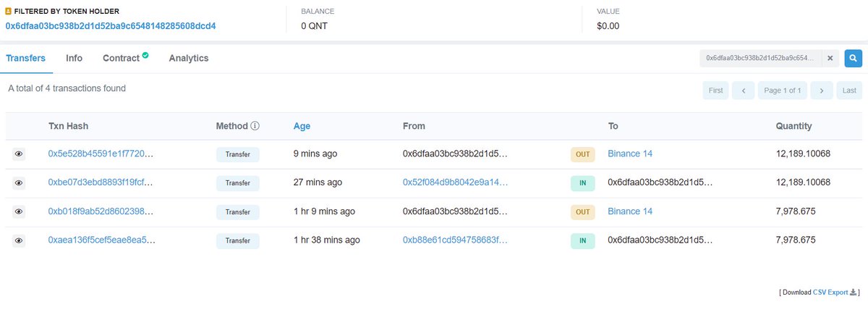
Task: Go to next page with right chevron
Action: [x=821, y=91]
